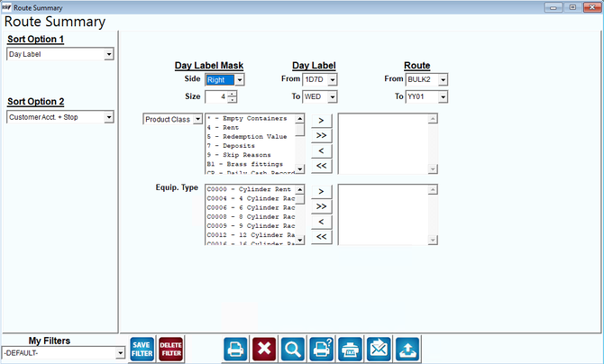The width and height of the screenshot is (604, 364).
Task: Select '5 - Redemption Value' product class
Action: [x=251, y=137]
